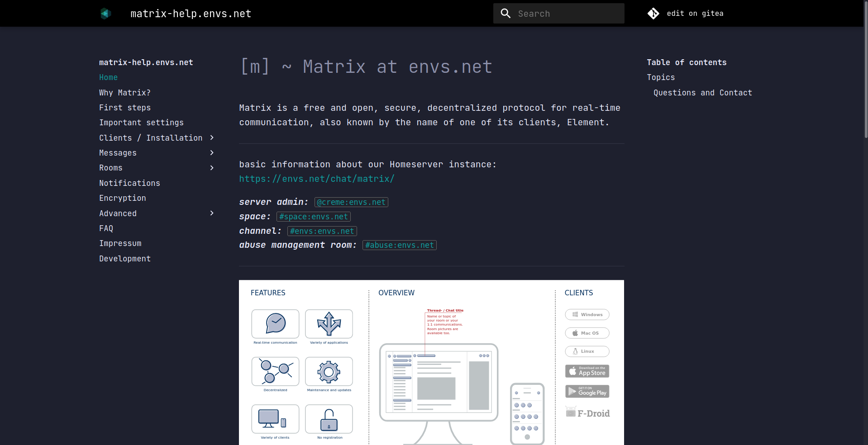Open the Google Play download badge
This screenshot has width=868, height=445.
coord(587,391)
